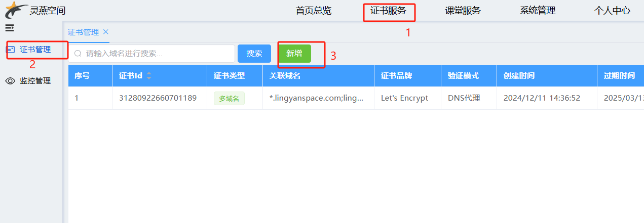Screen dimensions: 644x223
Task: Sort by 证书Id column arrows
Action: click(148, 76)
